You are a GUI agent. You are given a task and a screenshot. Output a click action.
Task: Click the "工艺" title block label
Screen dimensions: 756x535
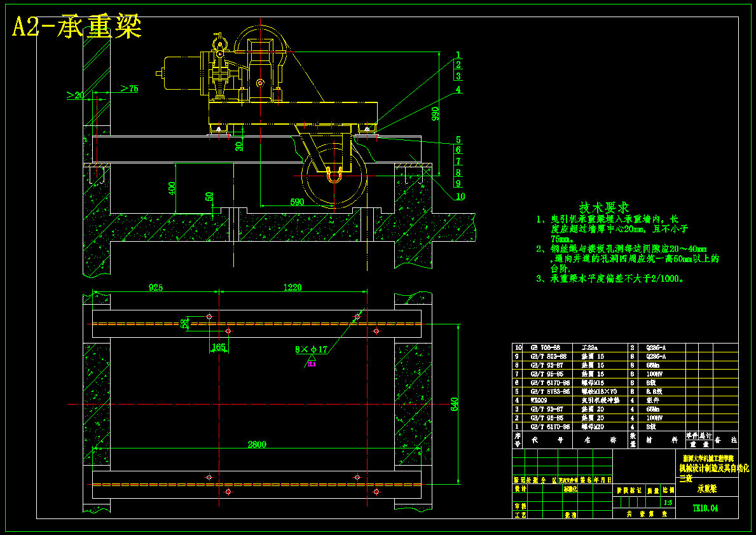coord(520,515)
